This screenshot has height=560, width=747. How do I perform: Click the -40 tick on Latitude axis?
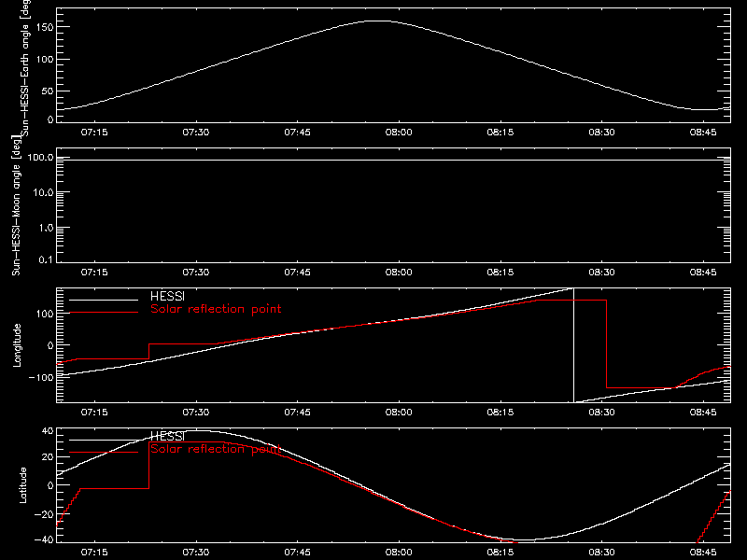point(44,540)
